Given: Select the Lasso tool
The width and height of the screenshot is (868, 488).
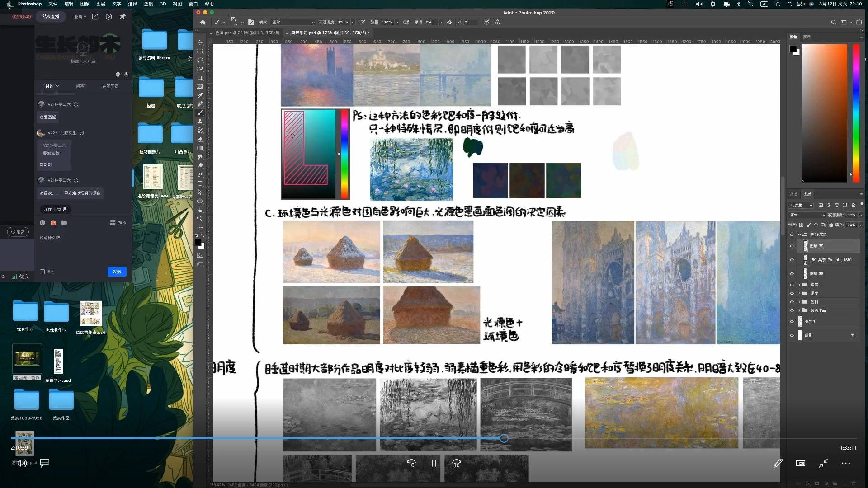Looking at the screenshot, I should point(200,60).
